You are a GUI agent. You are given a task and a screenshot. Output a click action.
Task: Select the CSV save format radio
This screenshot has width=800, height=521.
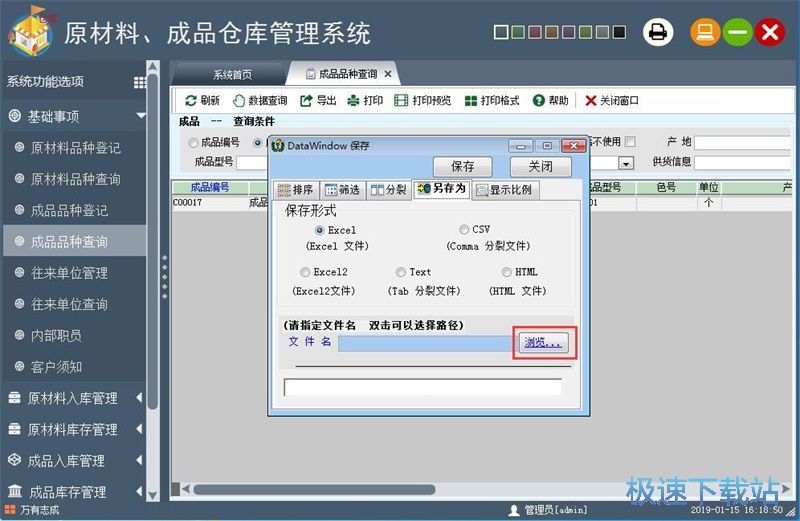(x=464, y=229)
